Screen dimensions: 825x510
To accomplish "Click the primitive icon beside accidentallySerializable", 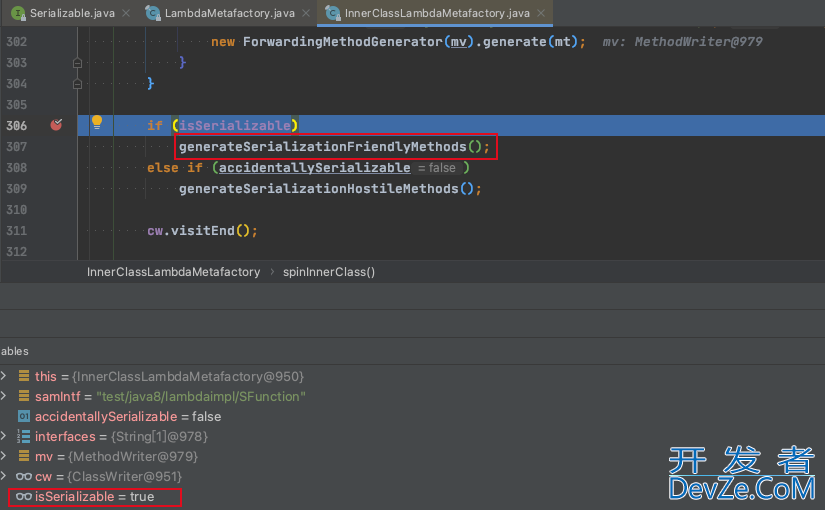I will coord(24,416).
